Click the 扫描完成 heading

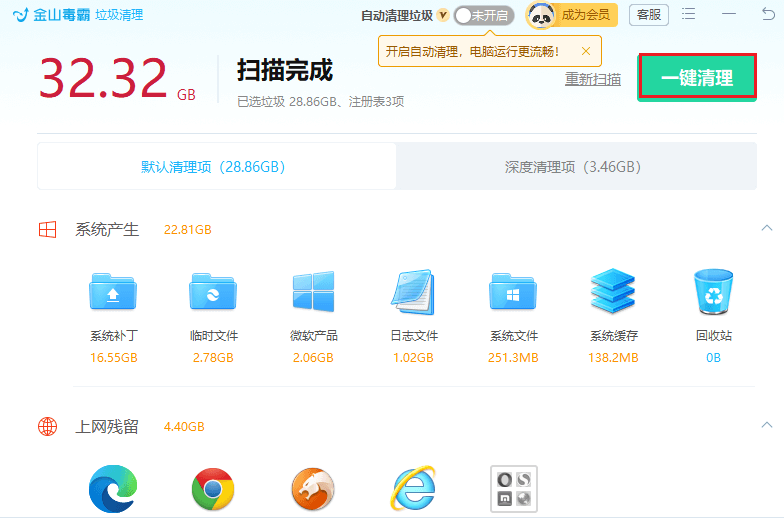[x=284, y=70]
